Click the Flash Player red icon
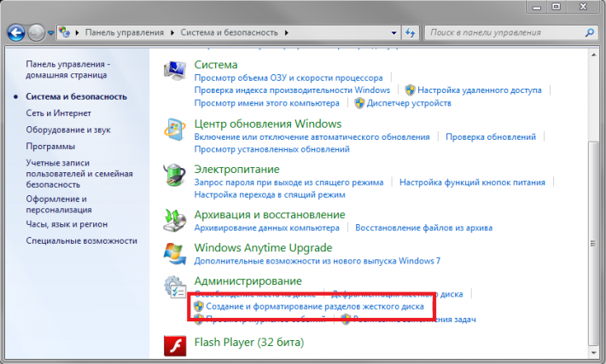Image resolution: width=606 pixels, height=364 pixels. (x=175, y=345)
